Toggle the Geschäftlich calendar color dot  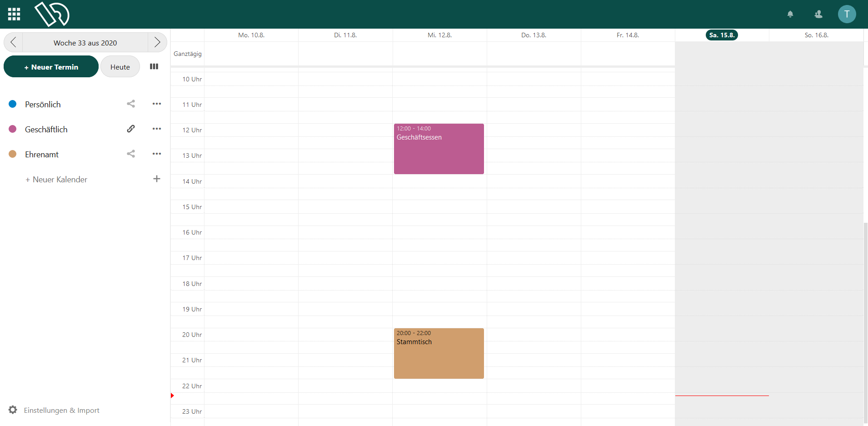(x=13, y=129)
